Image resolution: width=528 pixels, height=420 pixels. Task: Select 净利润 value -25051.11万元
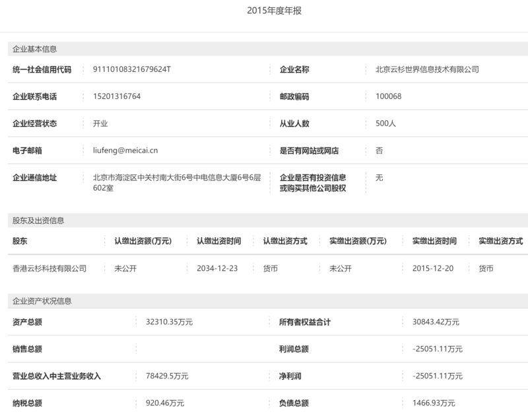(x=438, y=376)
